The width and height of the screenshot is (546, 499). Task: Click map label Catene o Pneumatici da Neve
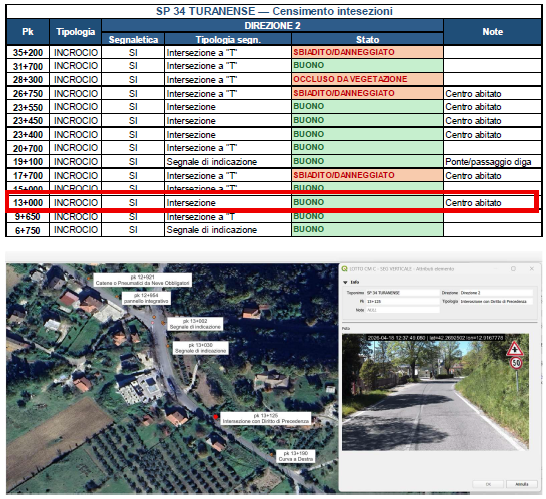pyautogui.click(x=142, y=280)
